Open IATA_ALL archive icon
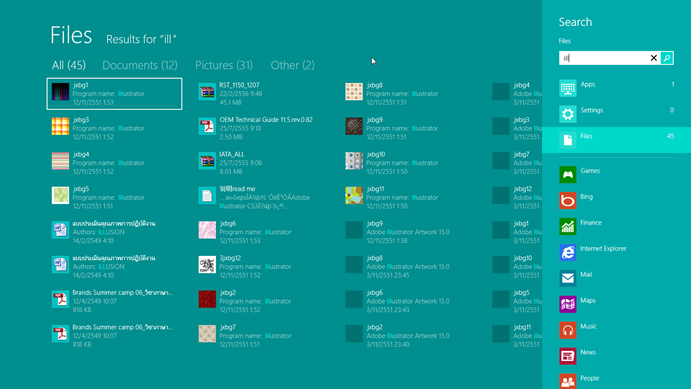Screen dimensions: 691x389 [207, 161]
